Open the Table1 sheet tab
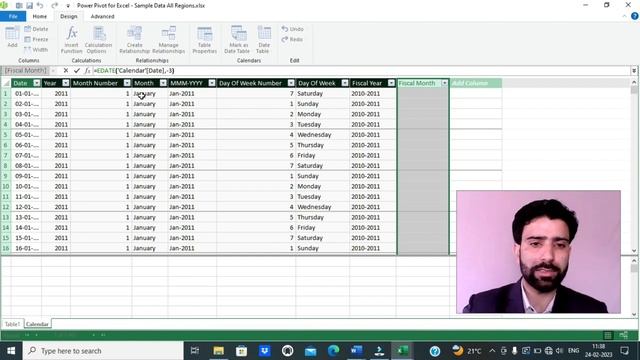 [12, 324]
